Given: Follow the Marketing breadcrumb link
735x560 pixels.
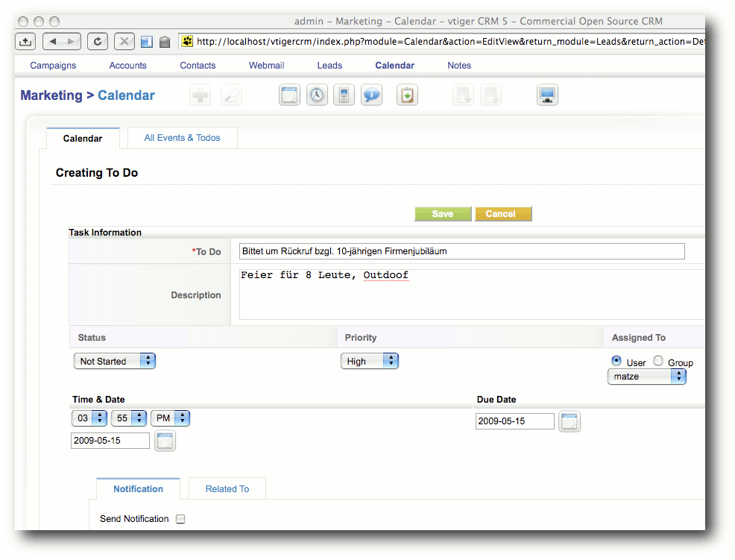Looking at the screenshot, I should pyautogui.click(x=51, y=95).
